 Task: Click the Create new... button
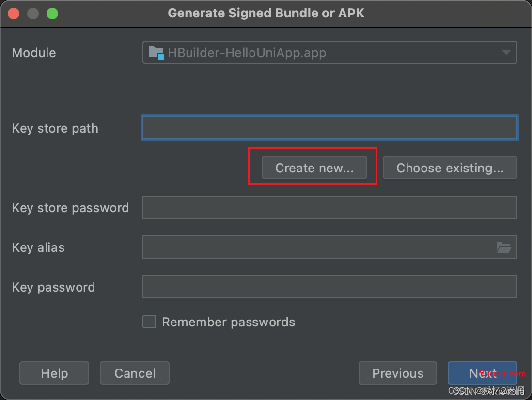(314, 168)
